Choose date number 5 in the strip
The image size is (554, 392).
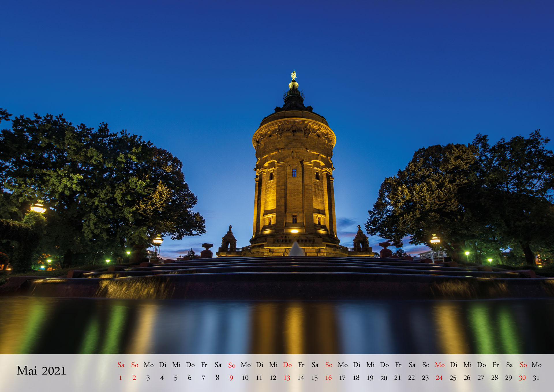tap(176, 378)
